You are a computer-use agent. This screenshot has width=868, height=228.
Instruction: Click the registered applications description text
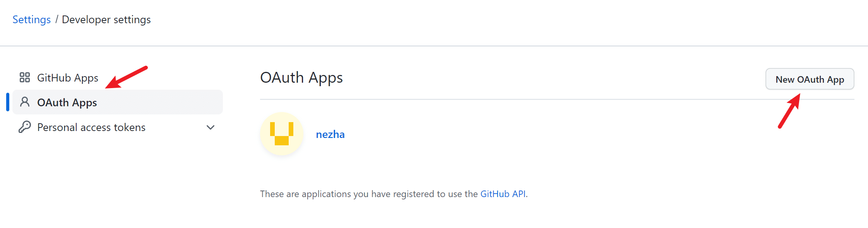[394, 194]
